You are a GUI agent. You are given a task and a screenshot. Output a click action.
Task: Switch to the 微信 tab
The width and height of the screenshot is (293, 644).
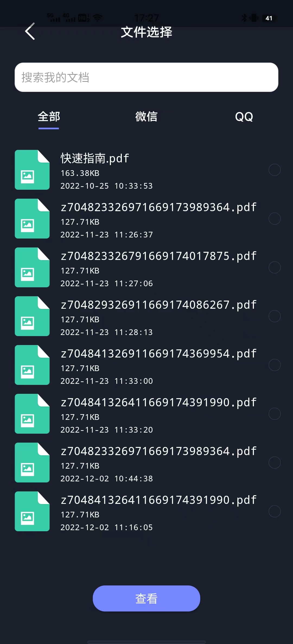(146, 117)
